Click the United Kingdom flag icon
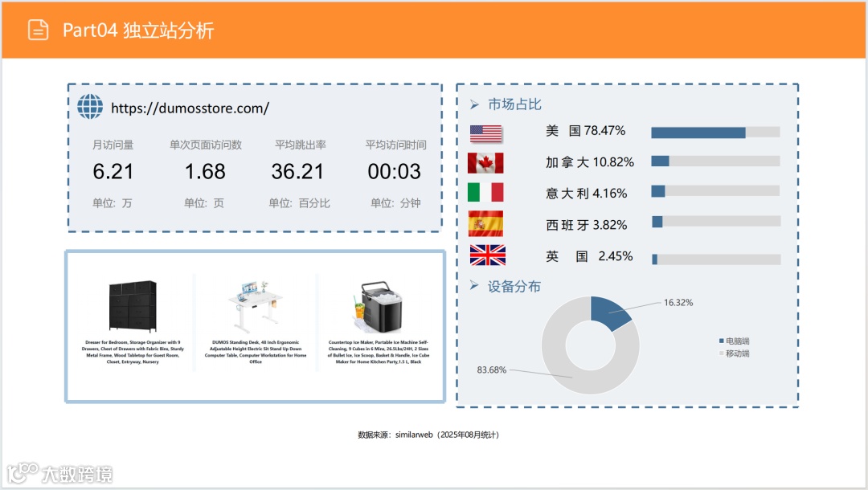868x490 pixels. point(487,255)
